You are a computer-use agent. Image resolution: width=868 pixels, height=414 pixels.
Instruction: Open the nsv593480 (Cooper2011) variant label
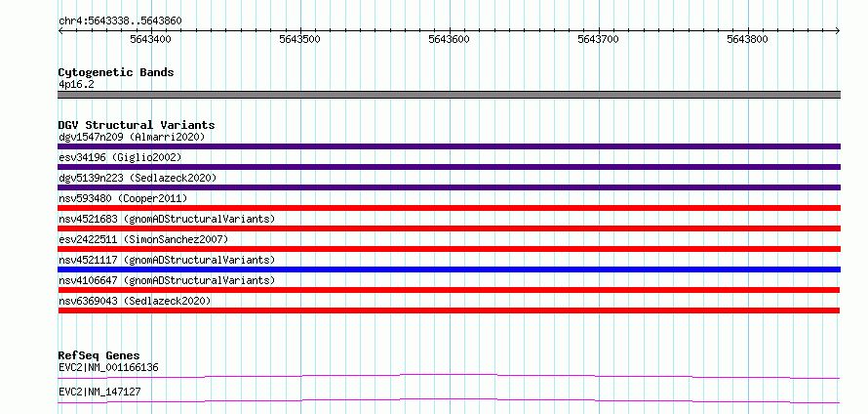tap(123, 198)
